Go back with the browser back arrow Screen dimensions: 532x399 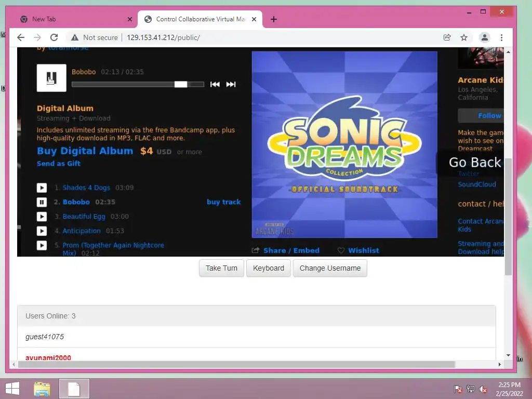point(21,37)
